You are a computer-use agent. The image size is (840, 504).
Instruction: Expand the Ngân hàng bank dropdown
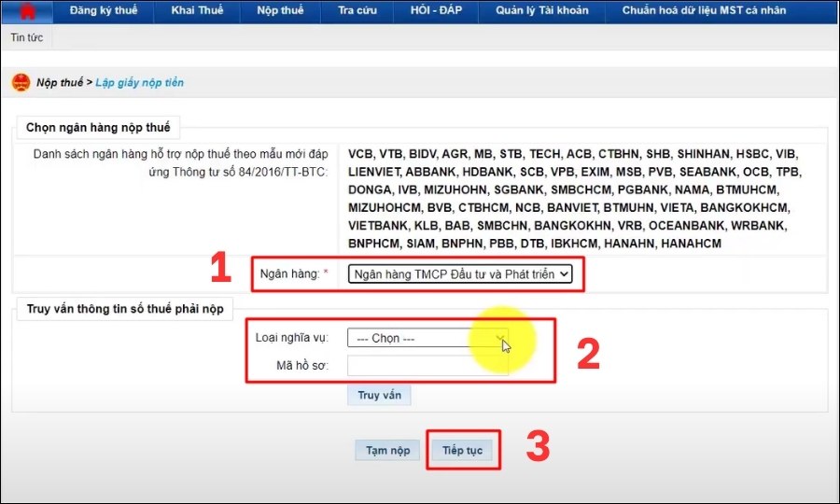[x=458, y=274]
